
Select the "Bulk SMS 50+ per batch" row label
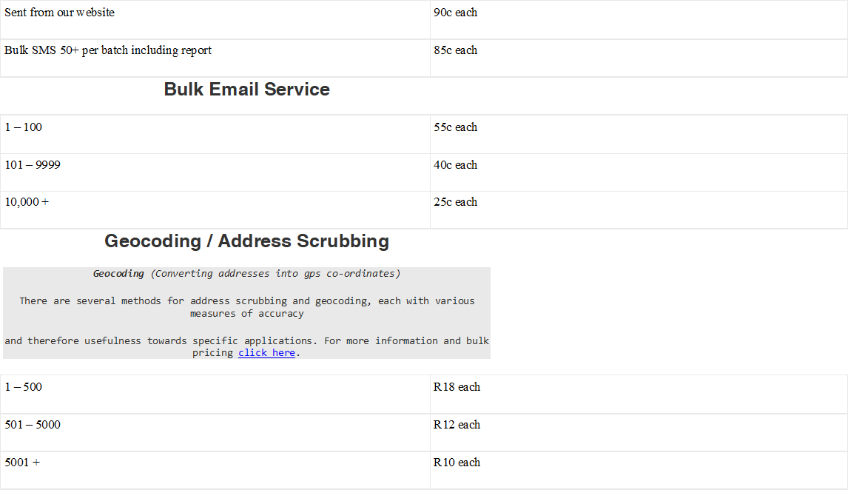click(108, 50)
